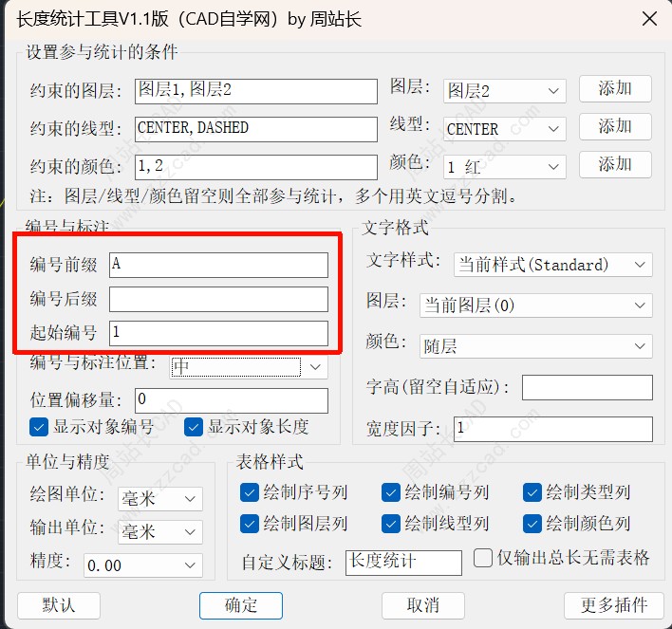Uncheck the 绘制序号列 checkbox
The image size is (672, 629).
click(x=250, y=492)
